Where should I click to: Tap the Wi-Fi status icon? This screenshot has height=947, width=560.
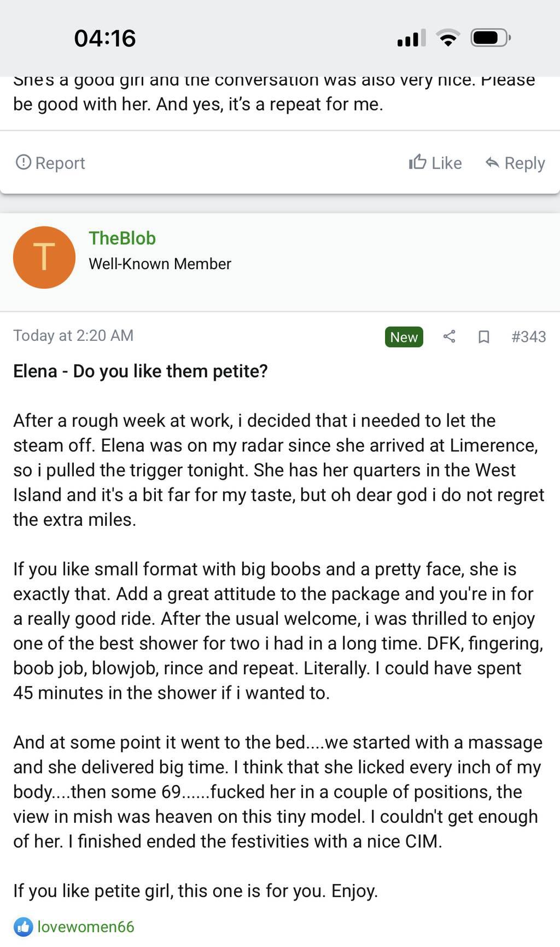tap(448, 38)
